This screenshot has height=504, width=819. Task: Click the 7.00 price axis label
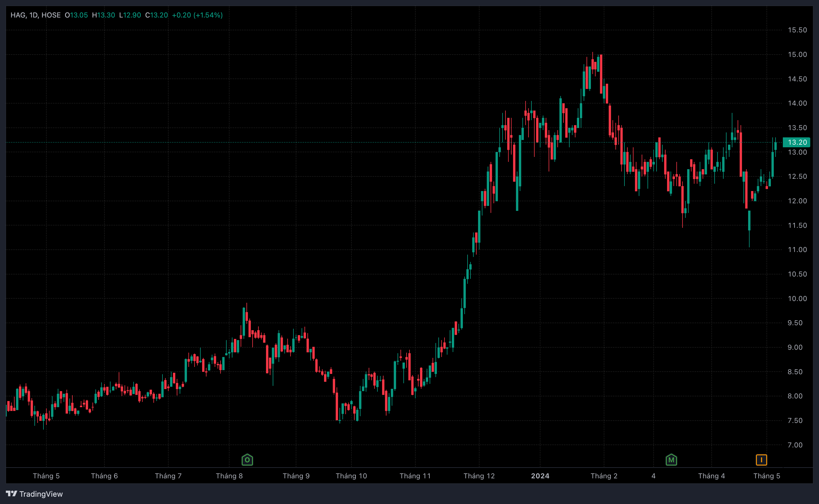point(795,445)
